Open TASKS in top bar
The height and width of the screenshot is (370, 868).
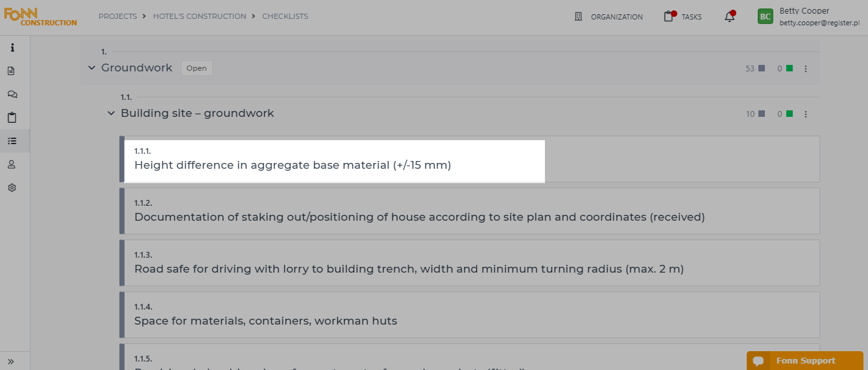point(683,17)
